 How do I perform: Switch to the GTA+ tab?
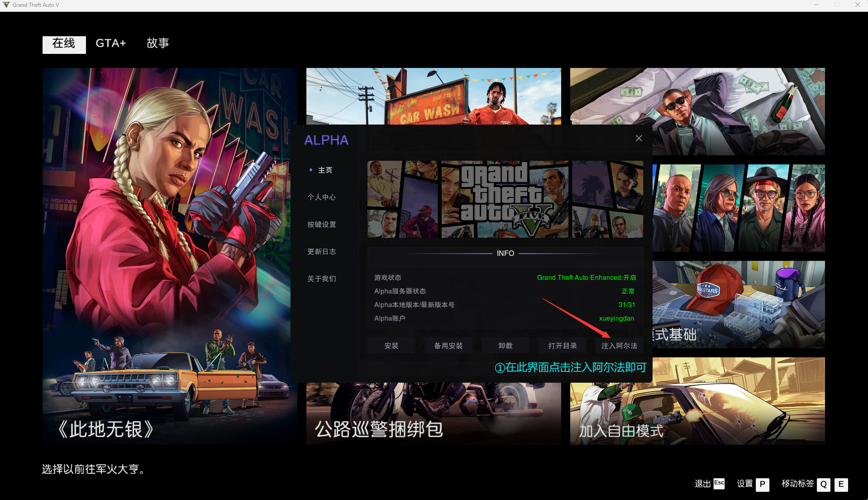[x=110, y=43]
